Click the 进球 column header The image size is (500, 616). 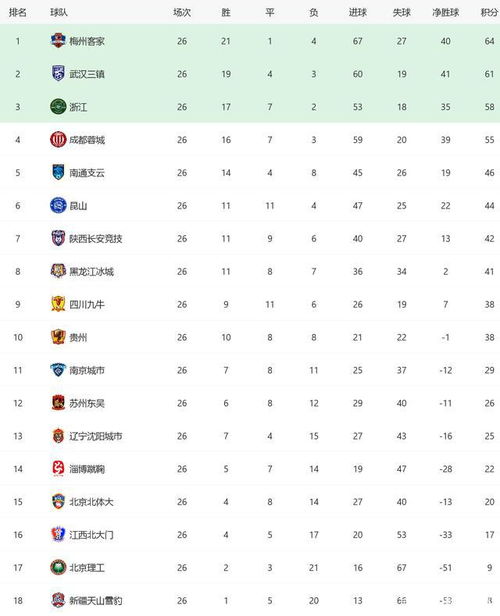click(x=357, y=13)
